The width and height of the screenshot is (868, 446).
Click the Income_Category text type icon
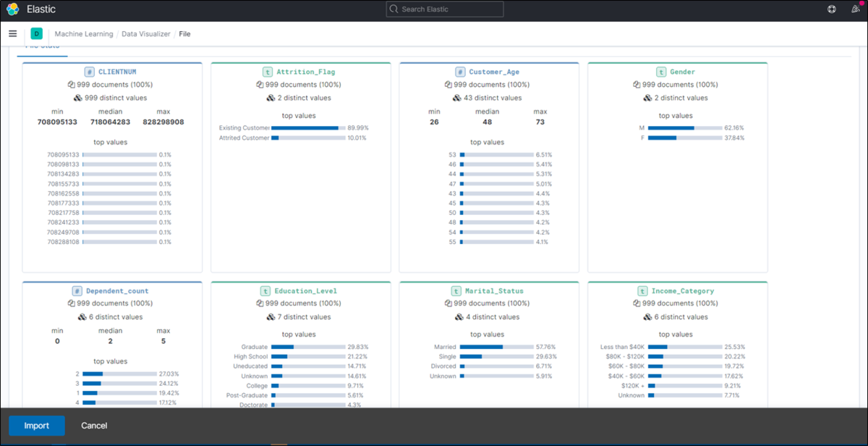click(641, 291)
